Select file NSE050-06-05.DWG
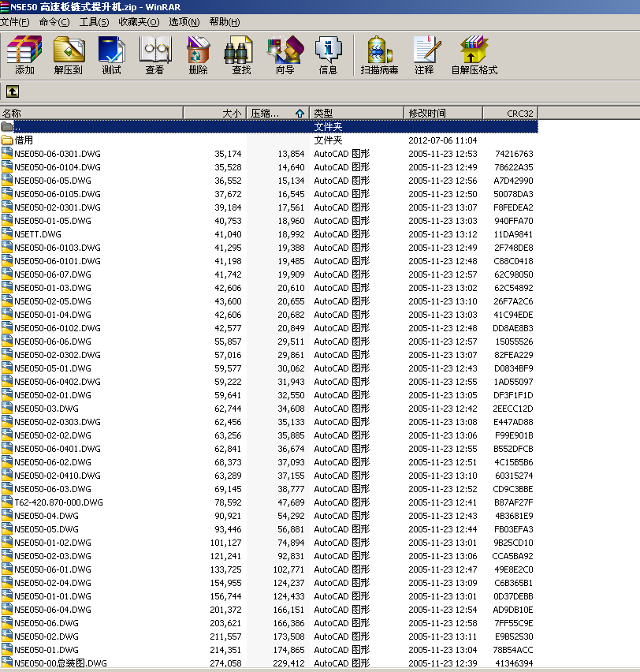The image size is (640, 672). [x=53, y=181]
